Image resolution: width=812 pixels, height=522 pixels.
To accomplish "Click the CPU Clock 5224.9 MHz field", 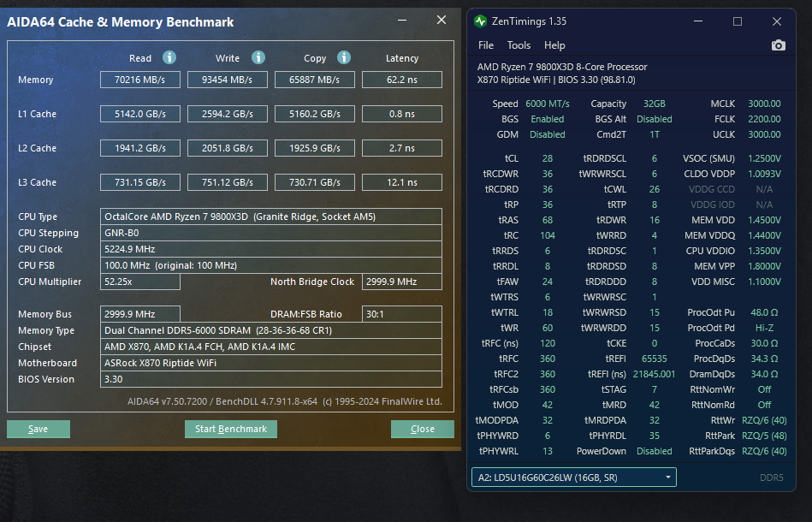I will (x=271, y=249).
